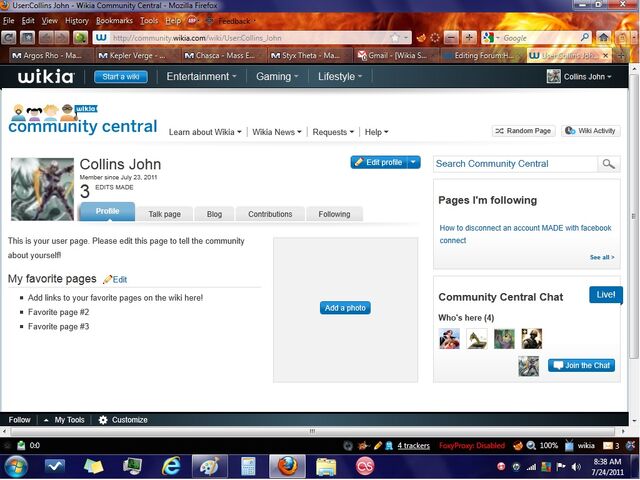The image size is (640, 480).
Task: Click the pencil icon in add-on bar
Action: [378, 445]
